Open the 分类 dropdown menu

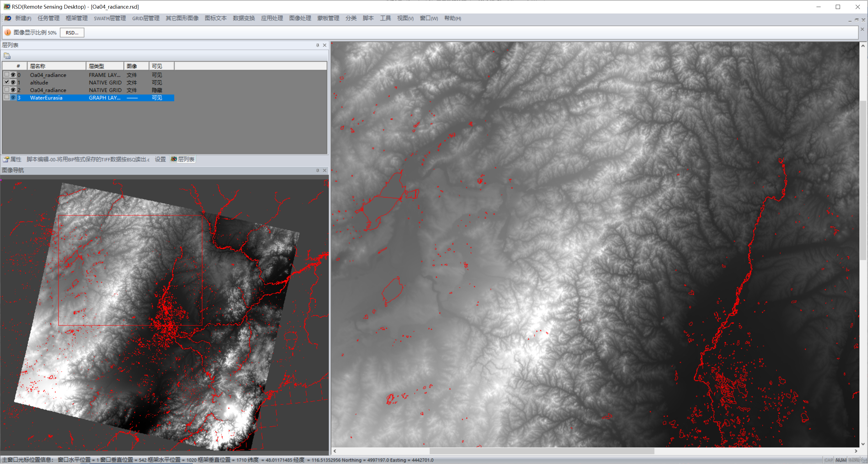351,18
